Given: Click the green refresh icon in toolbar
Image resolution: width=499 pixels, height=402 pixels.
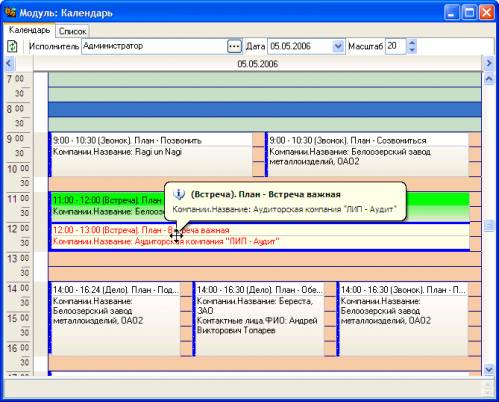Looking at the screenshot, I should point(12,46).
